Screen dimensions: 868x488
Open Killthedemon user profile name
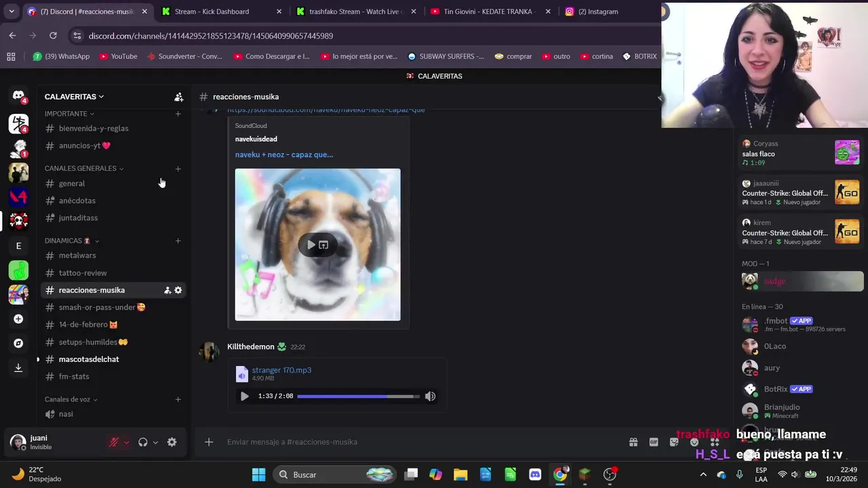[x=251, y=347]
